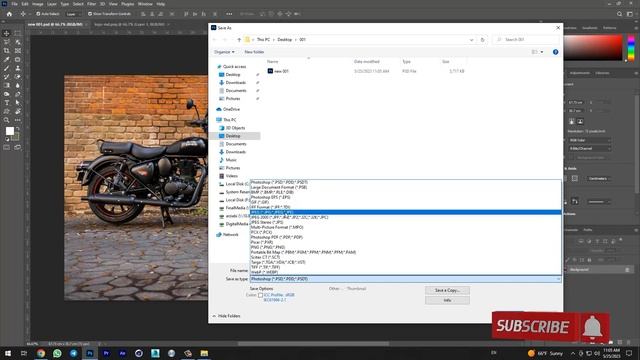Image resolution: width=640 pixels, height=360 pixels.
Task: Select the Path Selection tool
Action: pos(18,103)
